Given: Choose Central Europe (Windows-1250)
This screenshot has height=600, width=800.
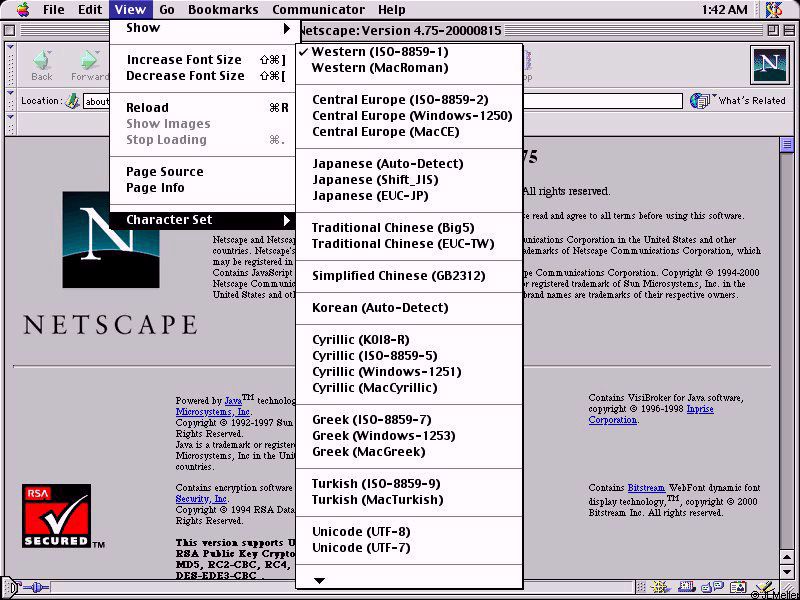Looking at the screenshot, I should (x=409, y=116).
